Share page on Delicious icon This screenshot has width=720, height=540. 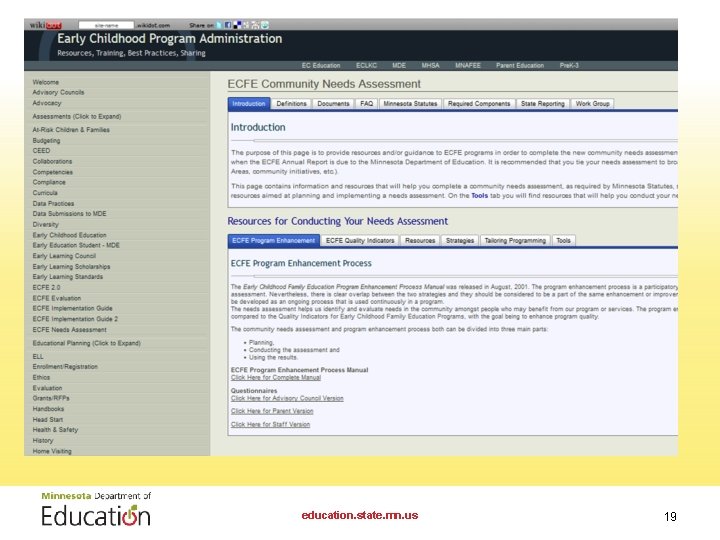pos(237,25)
